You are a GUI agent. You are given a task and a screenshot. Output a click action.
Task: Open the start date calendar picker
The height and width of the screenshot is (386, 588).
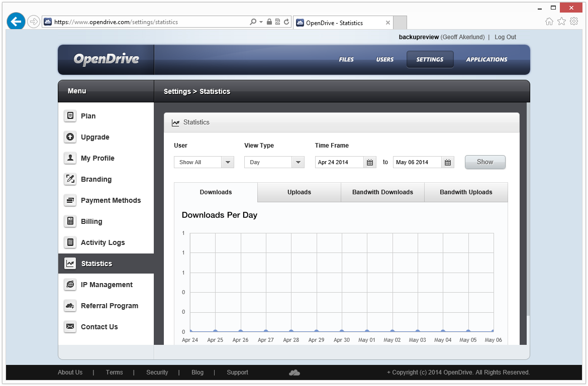click(x=369, y=162)
